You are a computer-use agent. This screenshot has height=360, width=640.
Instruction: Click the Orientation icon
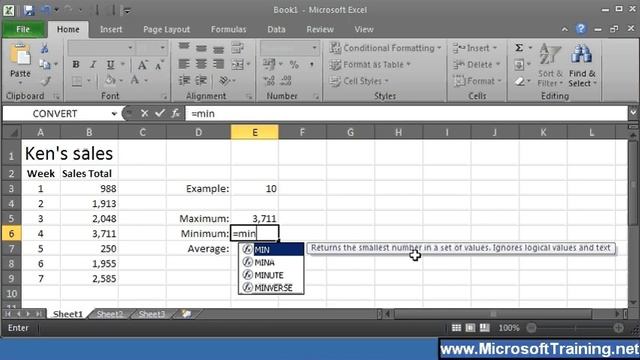click(x=224, y=80)
